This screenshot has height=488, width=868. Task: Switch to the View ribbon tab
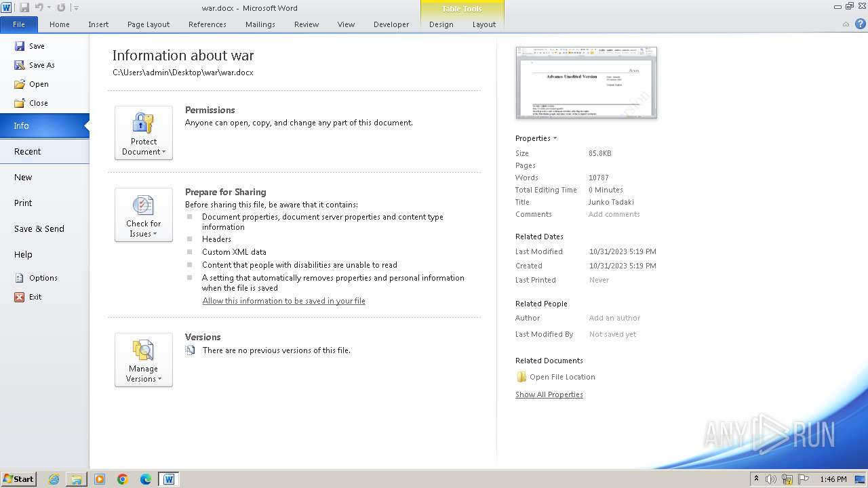click(x=346, y=24)
